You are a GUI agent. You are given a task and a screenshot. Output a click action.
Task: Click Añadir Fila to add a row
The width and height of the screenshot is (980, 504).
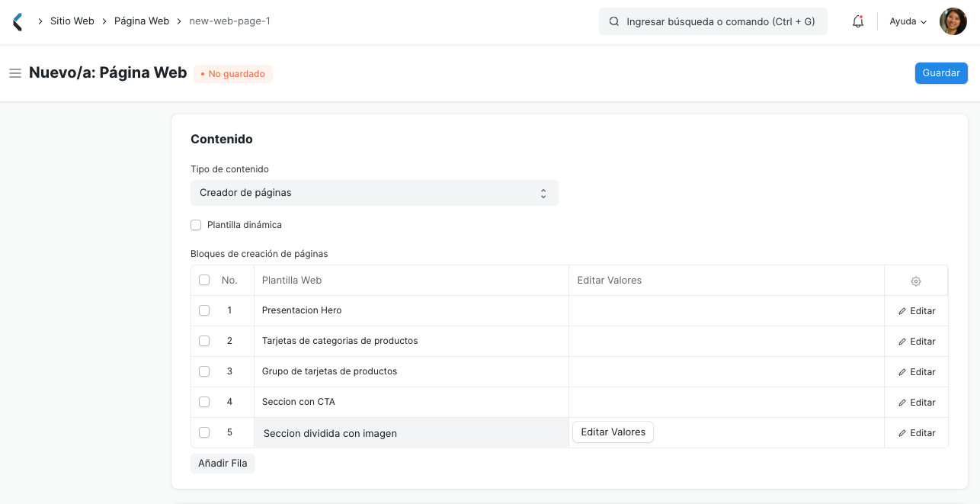(223, 463)
